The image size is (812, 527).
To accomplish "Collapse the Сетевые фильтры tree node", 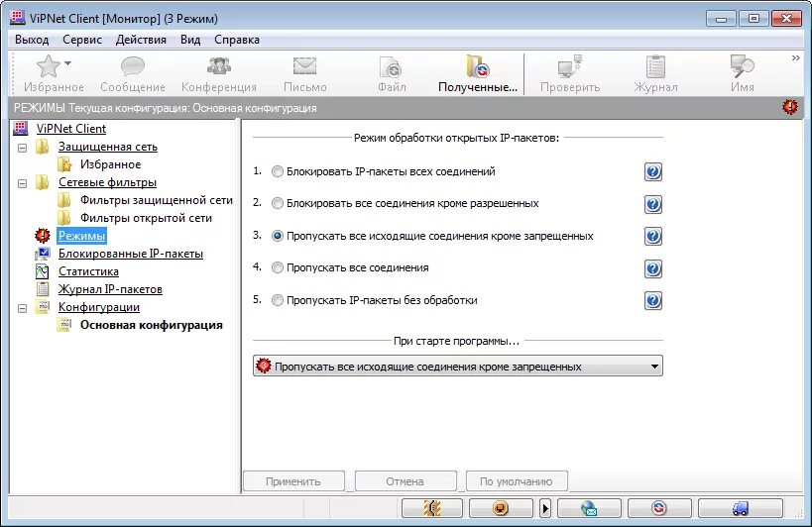I will (22, 183).
